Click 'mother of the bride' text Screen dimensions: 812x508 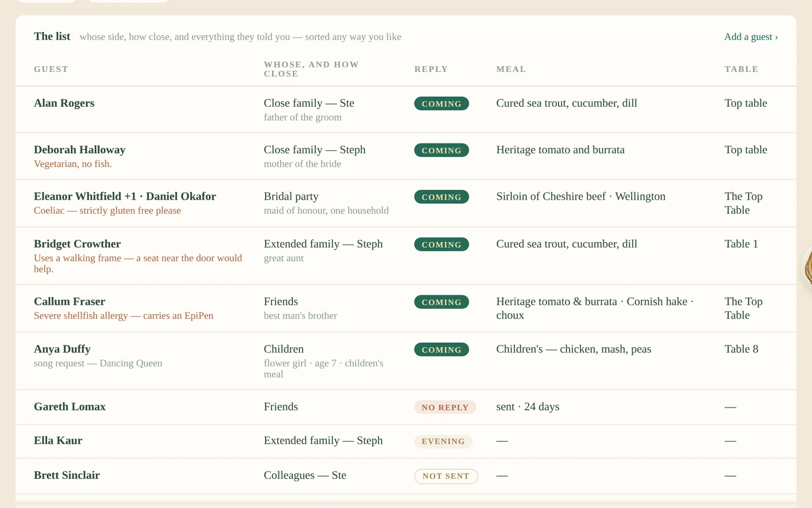(302, 164)
